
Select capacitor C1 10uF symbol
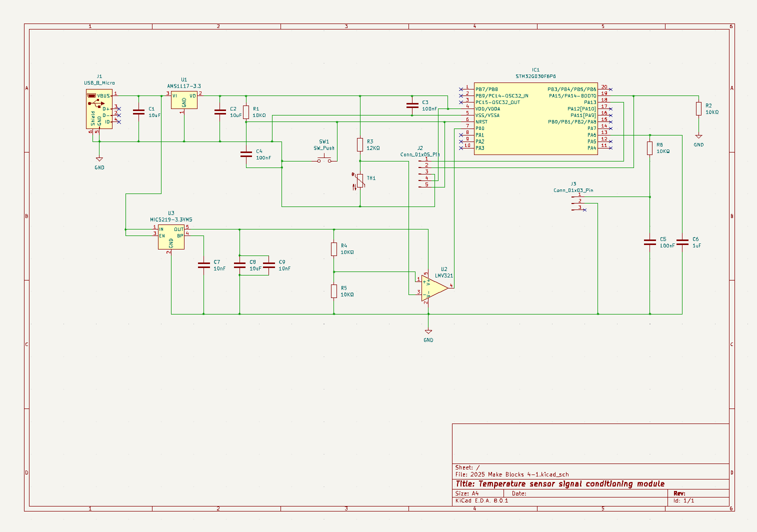point(138,112)
